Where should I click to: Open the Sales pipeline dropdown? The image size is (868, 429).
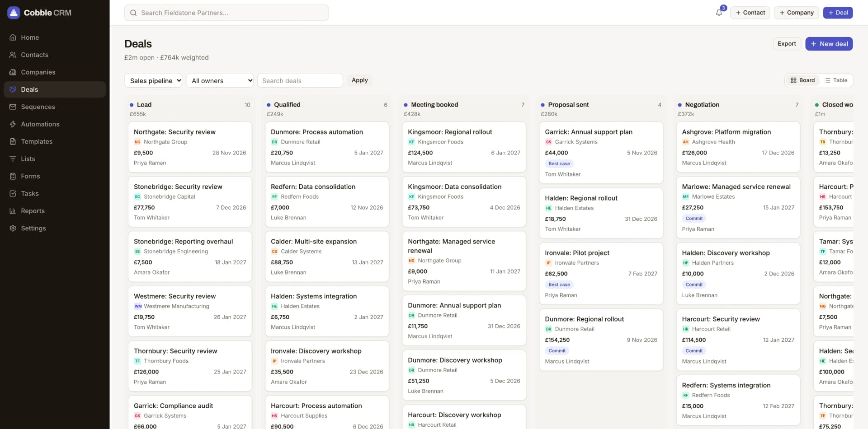pyautogui.click(x=153, y=80)
